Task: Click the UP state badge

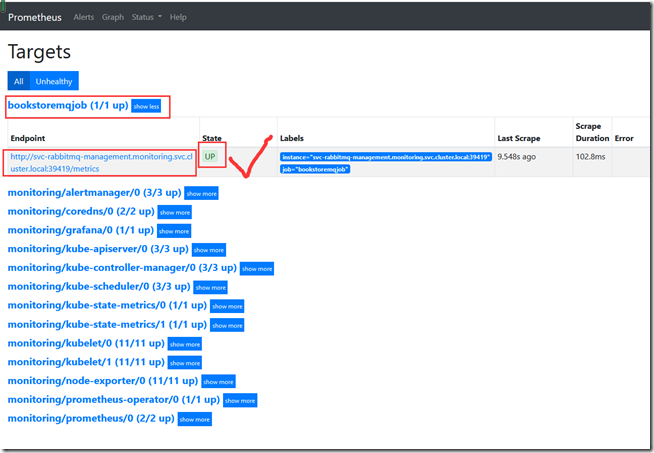Action: 210,156
